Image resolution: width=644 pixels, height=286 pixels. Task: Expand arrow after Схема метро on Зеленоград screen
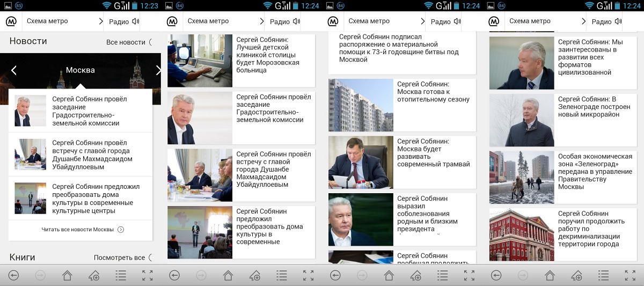584,21
